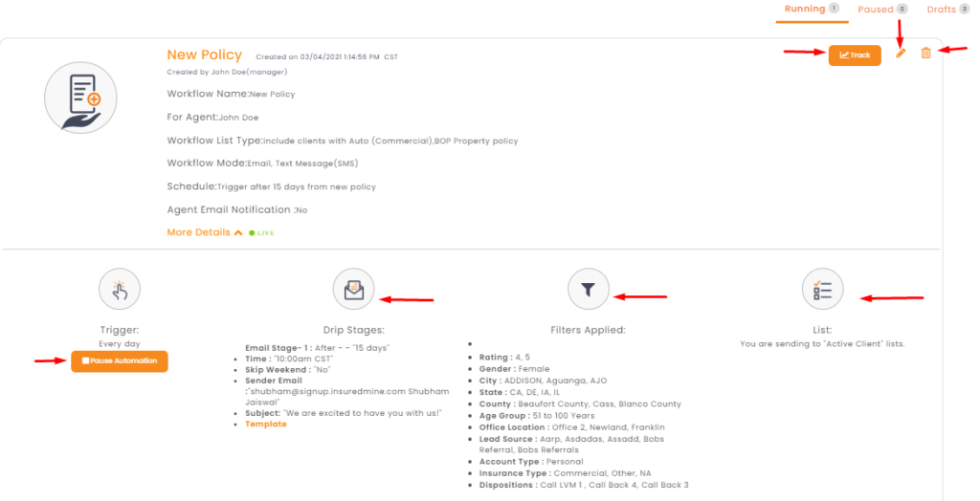Pause Automation for this workflow
The width and height of the screenshot is (980, 501).
(120, 361)
